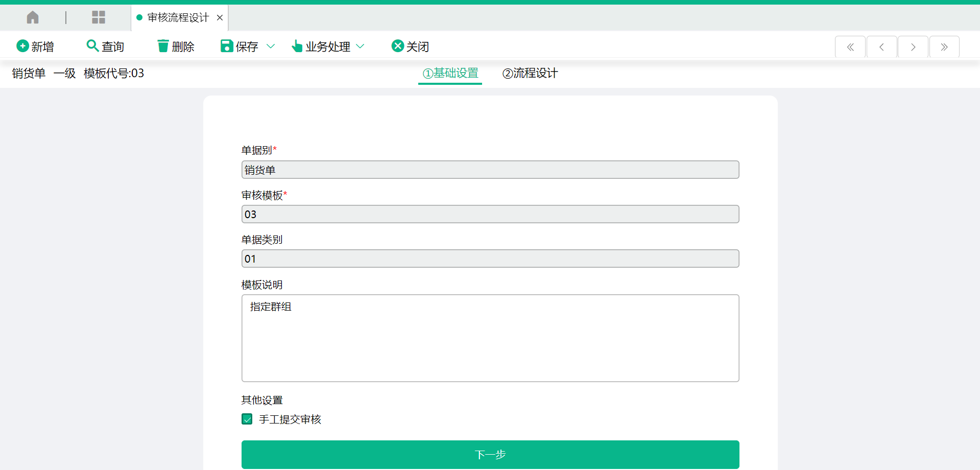Viewport: 980px width, 470px height.
Task: Click the 单据别 field showing 销货单
Action: coord(490,170)
